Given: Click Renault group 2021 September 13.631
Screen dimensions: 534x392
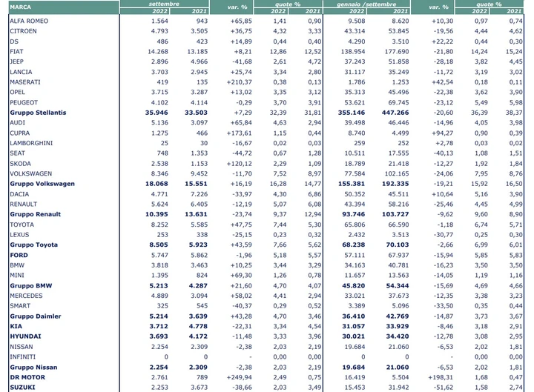Looking at the screenshot, I should 196,214.
